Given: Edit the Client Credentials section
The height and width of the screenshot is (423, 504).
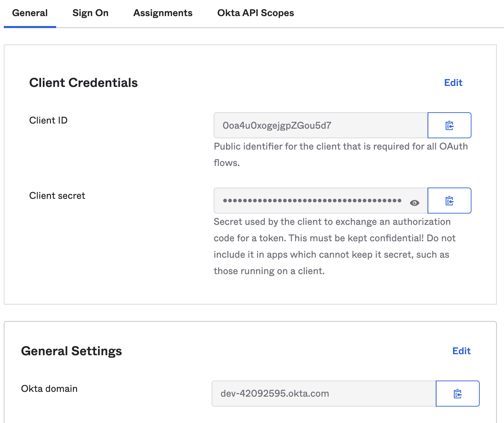Looking at the screenshot, I should pos(453,82).
